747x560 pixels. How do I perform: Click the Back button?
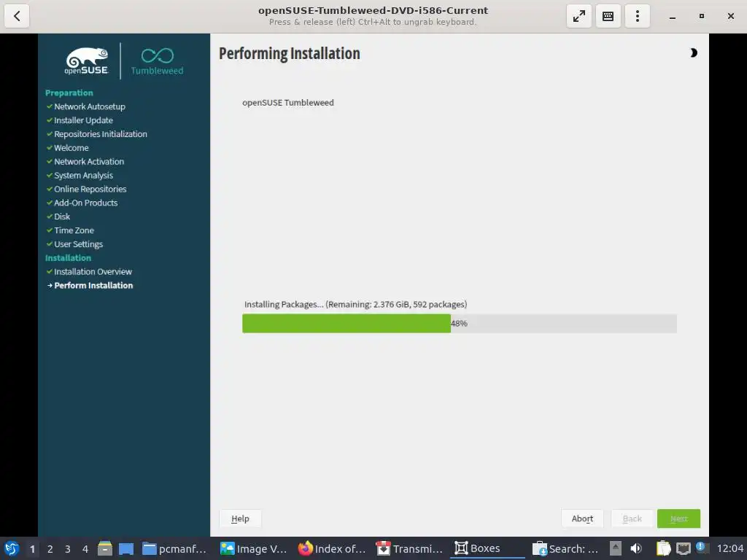632,518
